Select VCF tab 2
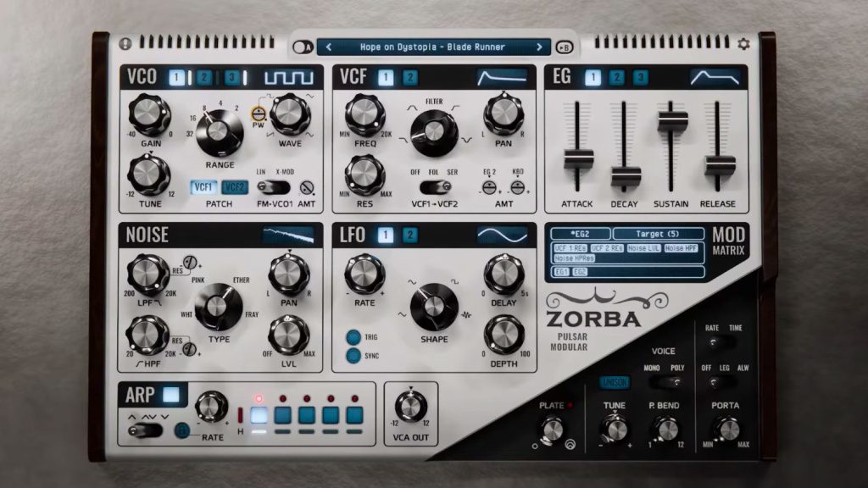This screenshot has height=488, width=868. (410, 77)
